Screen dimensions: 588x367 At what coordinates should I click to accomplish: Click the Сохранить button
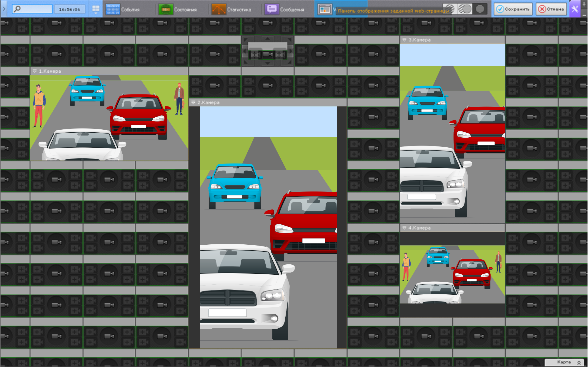pyautogui.click(x=513, y=9)
